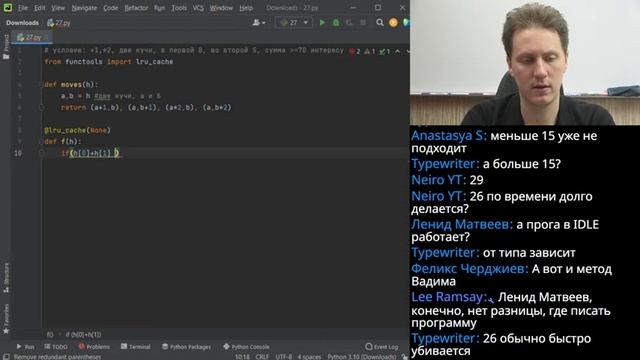Click the lock icon in status bar

pyautogui.click(x=404, y=357)
